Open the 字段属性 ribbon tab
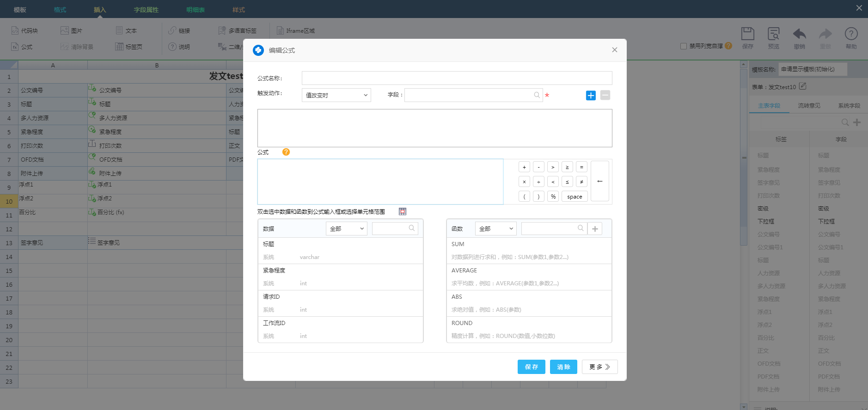The image size is (868, 410). coord(146,10)
